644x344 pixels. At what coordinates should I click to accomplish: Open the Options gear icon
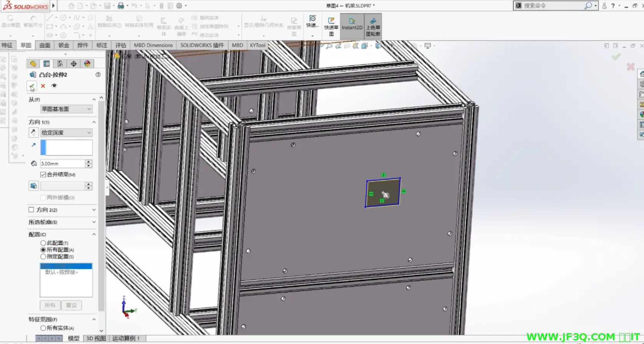[x=179, y=6]
